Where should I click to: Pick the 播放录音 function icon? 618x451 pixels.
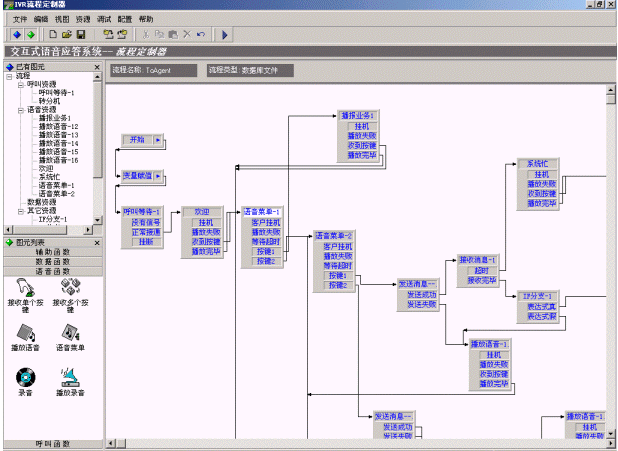[x=70, y=376]
